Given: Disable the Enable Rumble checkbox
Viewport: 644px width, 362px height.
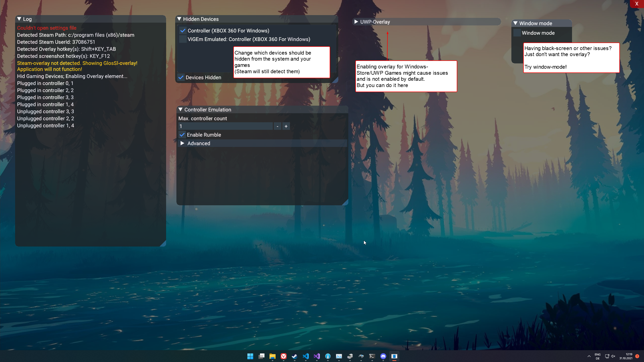Looking at the screenshot, I should point(182,135).
